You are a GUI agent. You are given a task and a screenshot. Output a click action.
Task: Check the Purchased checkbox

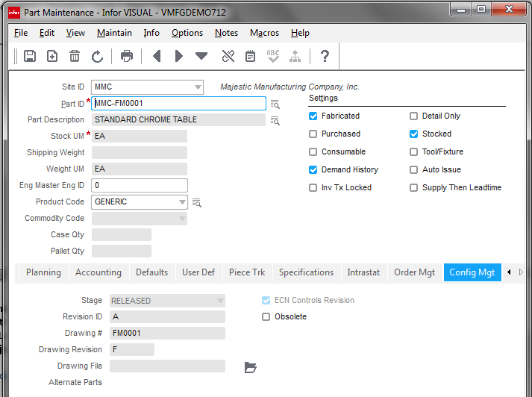point(313,134)
